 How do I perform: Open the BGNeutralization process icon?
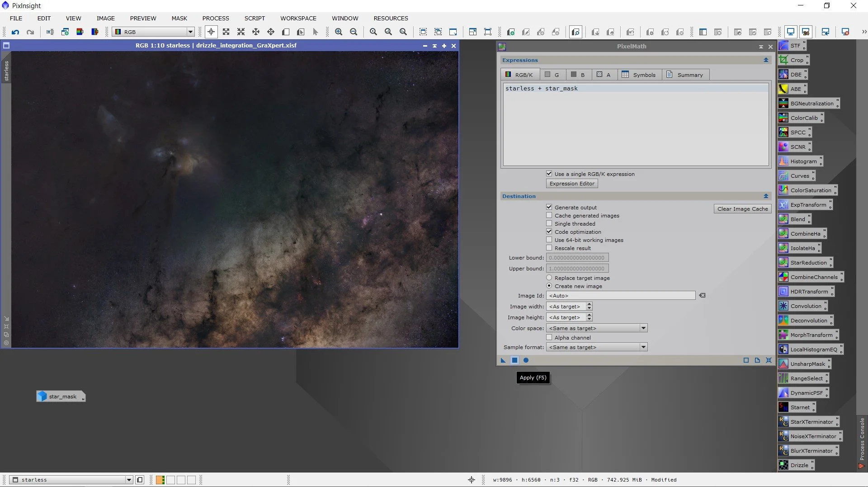coord(808,104)
